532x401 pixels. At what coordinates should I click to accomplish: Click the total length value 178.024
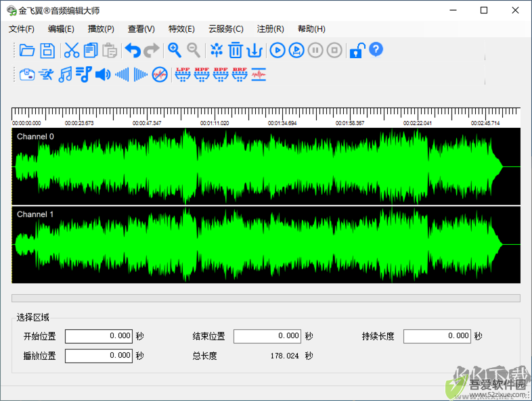[x=284, y=356]
